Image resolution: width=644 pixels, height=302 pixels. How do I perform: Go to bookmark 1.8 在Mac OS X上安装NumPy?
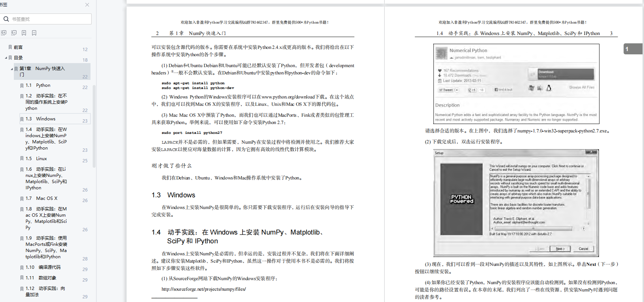46,218
